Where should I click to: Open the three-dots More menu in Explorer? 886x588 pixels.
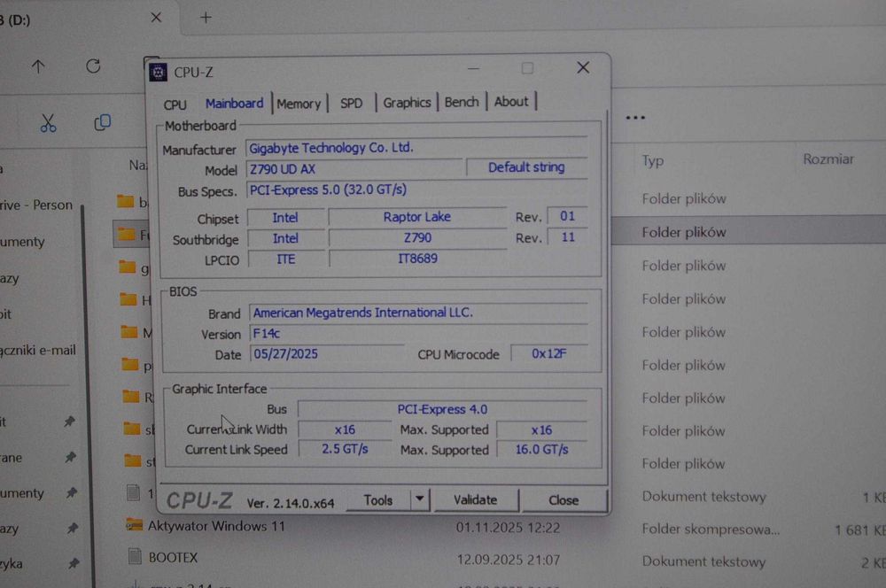click(x=635, y=118)
